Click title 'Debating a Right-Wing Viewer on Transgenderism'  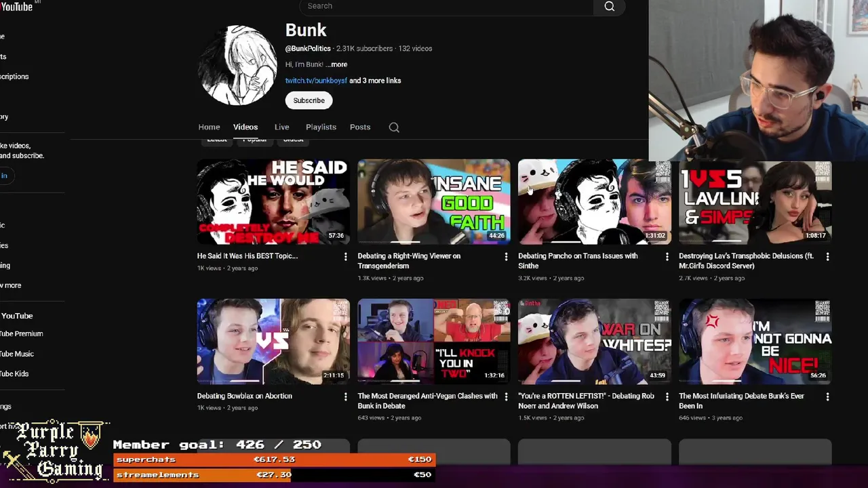(409, 261)
